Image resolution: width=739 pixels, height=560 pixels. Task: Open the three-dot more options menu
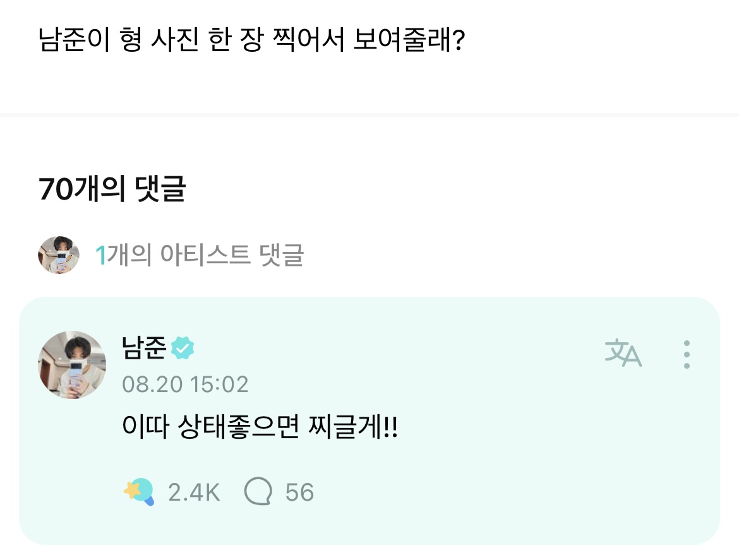pos(687,354)
